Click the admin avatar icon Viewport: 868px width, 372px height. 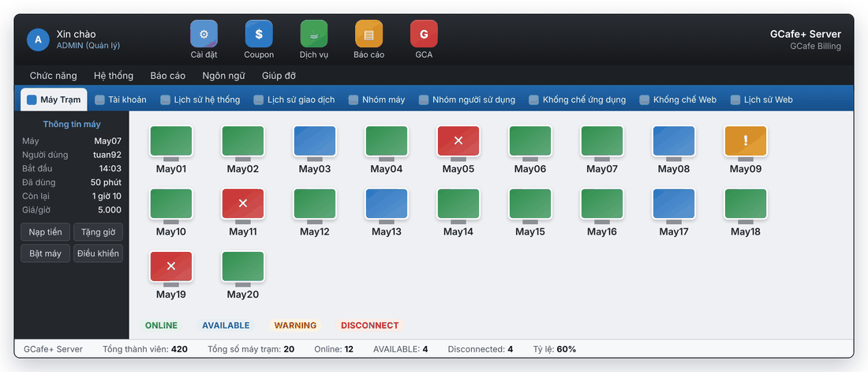tap(38, 39)
